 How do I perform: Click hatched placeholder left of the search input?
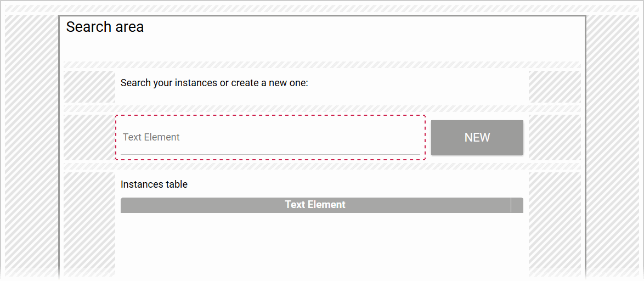click(x=89, y=137)
